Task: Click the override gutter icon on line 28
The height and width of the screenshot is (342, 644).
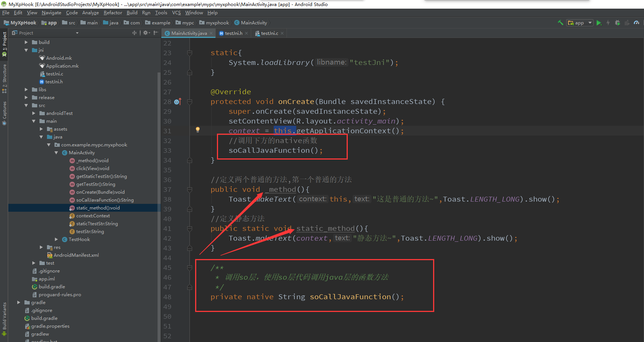Action: [178, 102]
